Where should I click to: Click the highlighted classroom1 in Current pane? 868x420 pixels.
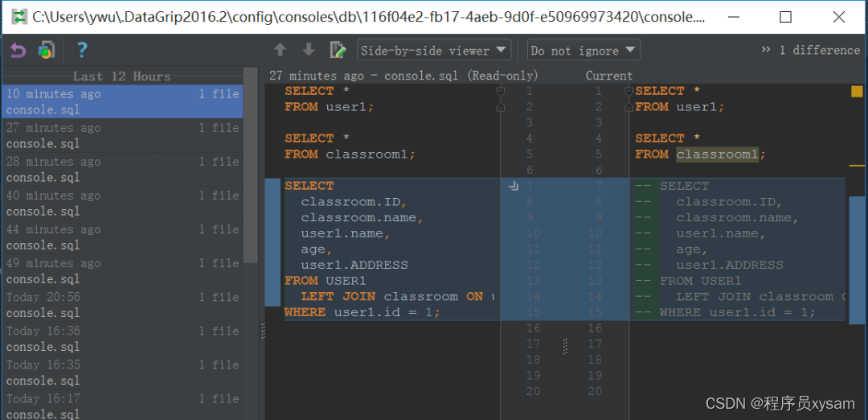(717, 154)
